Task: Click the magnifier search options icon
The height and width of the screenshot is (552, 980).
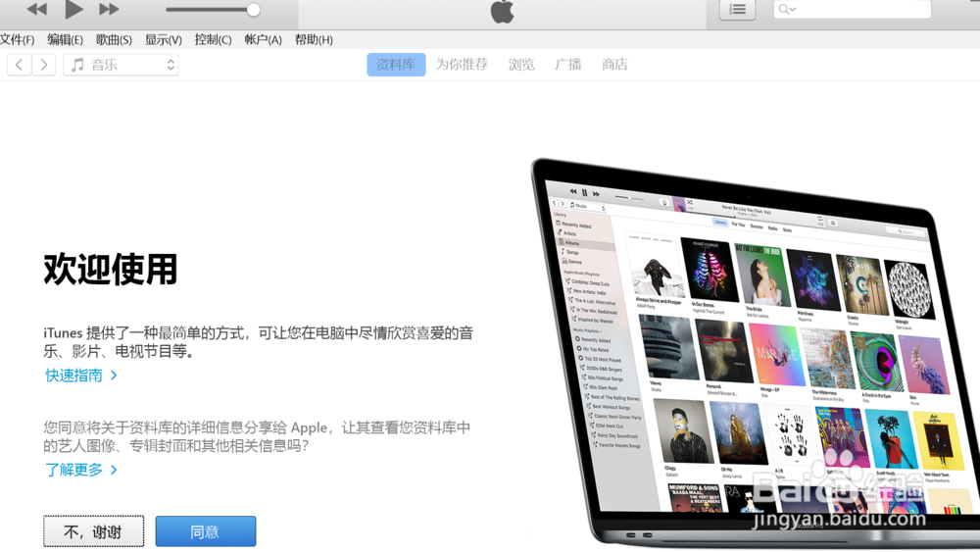Action: click(x=787, y=10)
